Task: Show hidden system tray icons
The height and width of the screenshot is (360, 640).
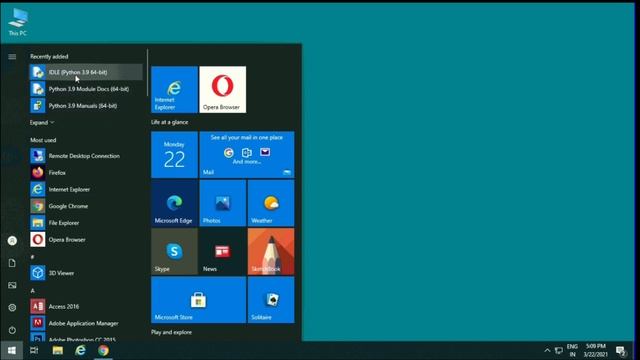Action: pyautogui.click(x=547, y=350)
